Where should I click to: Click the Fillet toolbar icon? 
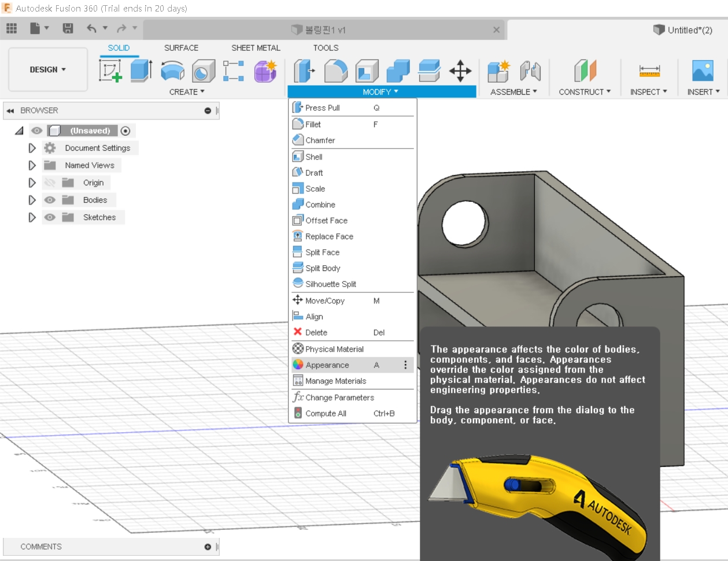coord(336,71)
